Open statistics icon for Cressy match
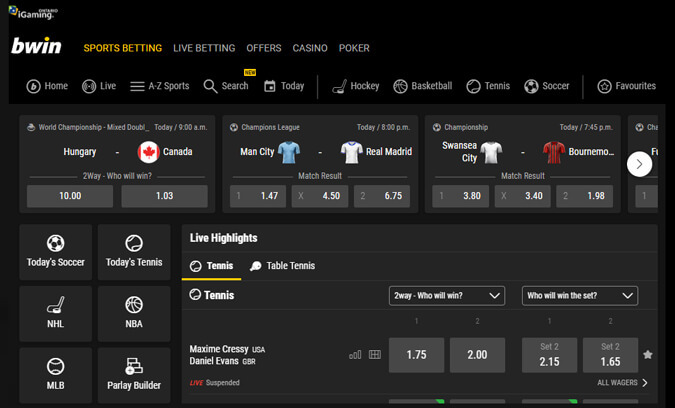The height and width of the screenshot is (408, 675). point(355,355)
